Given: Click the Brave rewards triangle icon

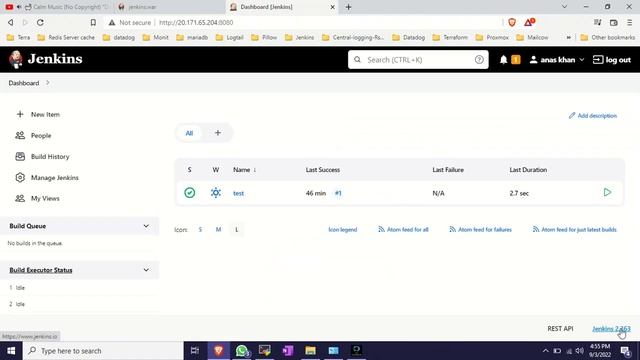Looking at the screenshot, I should [x=529, y=22].
